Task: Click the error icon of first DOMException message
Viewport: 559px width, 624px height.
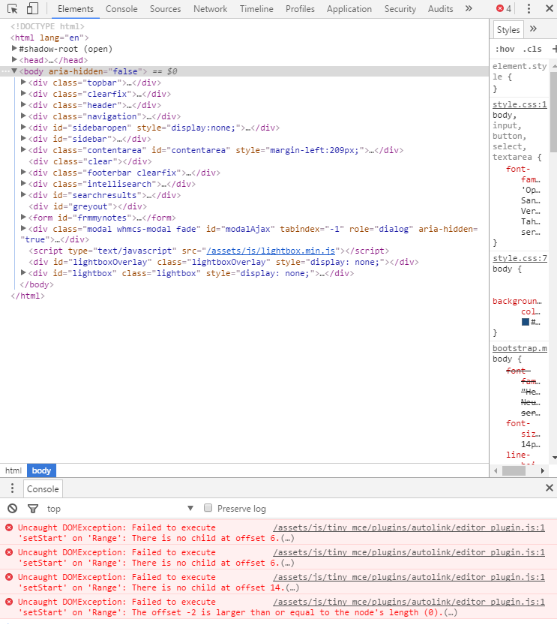Action: [9, 528]
